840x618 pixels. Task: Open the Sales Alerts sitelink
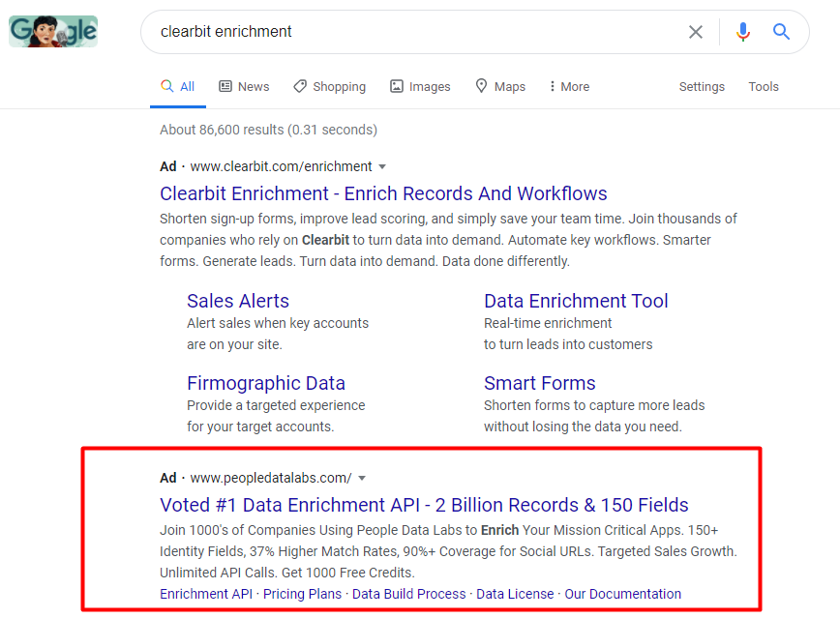238,301
